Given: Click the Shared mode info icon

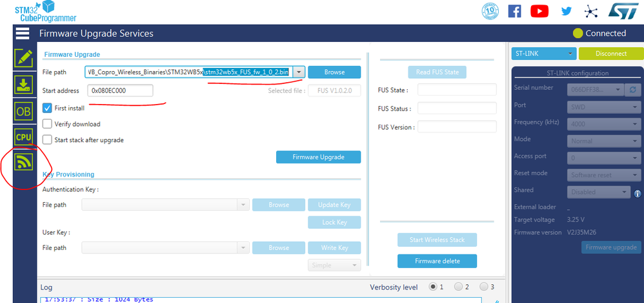Looking at the screenshot, I should (x=638, y=193).
